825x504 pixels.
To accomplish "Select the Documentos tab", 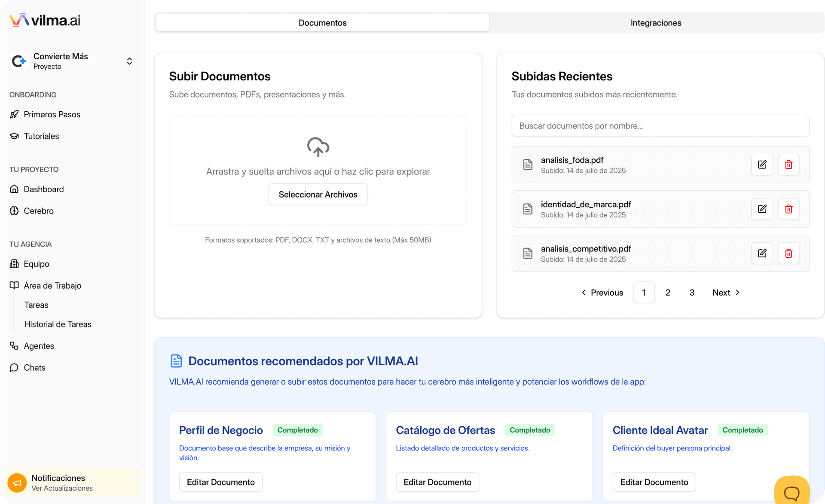I will [322, 23].
